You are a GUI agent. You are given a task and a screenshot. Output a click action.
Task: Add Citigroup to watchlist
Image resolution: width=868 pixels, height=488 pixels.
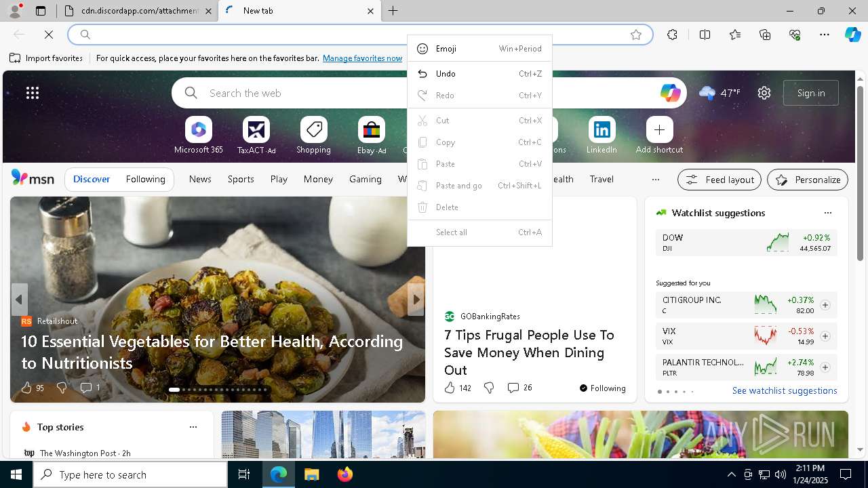point(825,305)
